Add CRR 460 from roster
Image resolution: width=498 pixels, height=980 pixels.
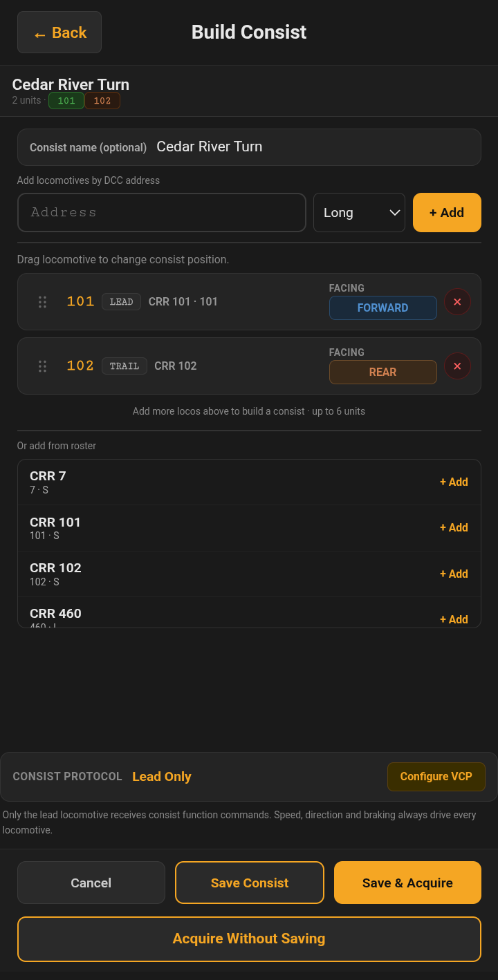[x=454, y=619]
